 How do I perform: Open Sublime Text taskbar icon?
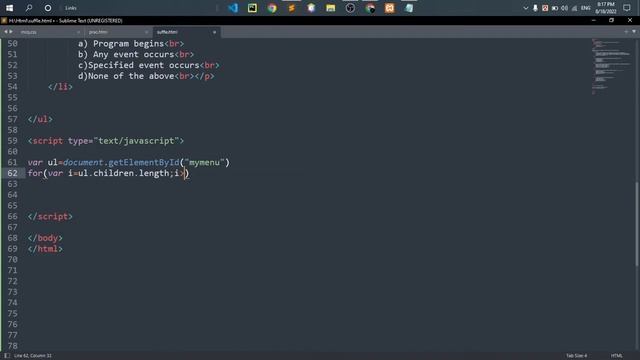tap(291, 8)
